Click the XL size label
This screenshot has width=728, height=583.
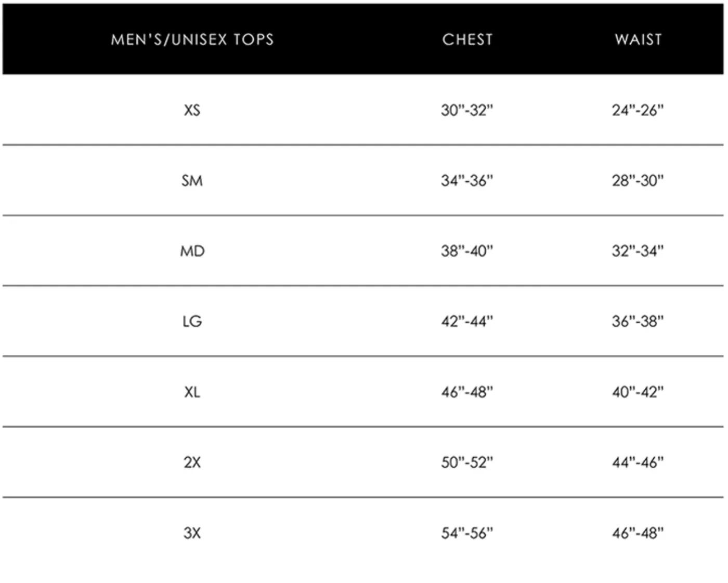pyautogui.click(x=192, y=392)
